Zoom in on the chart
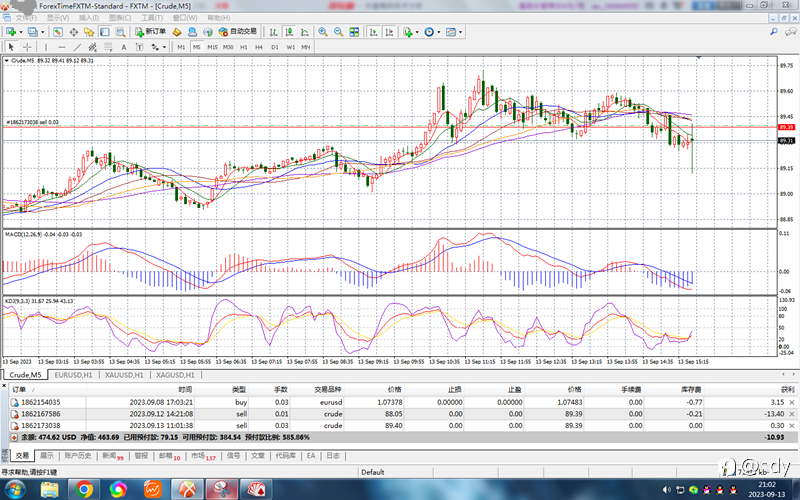This screenshot has height=500, width=800. click(323, 32)
